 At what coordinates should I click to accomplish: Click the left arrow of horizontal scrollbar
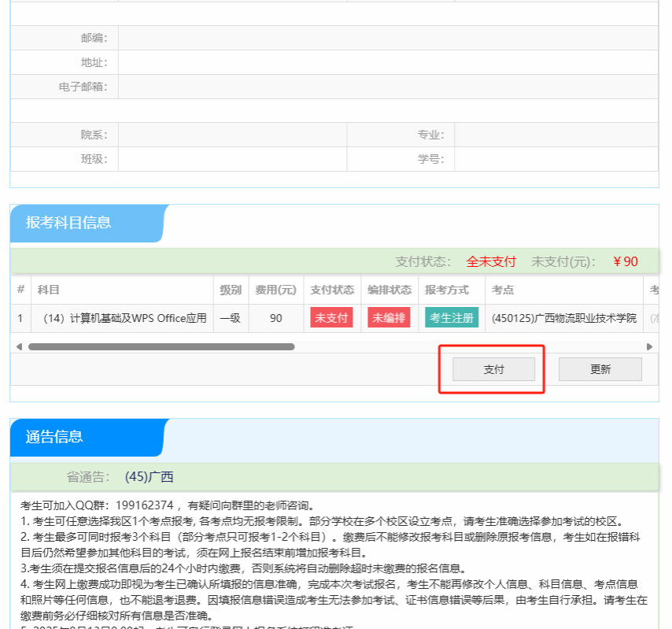pyautogui.click(x=19, y=346)
